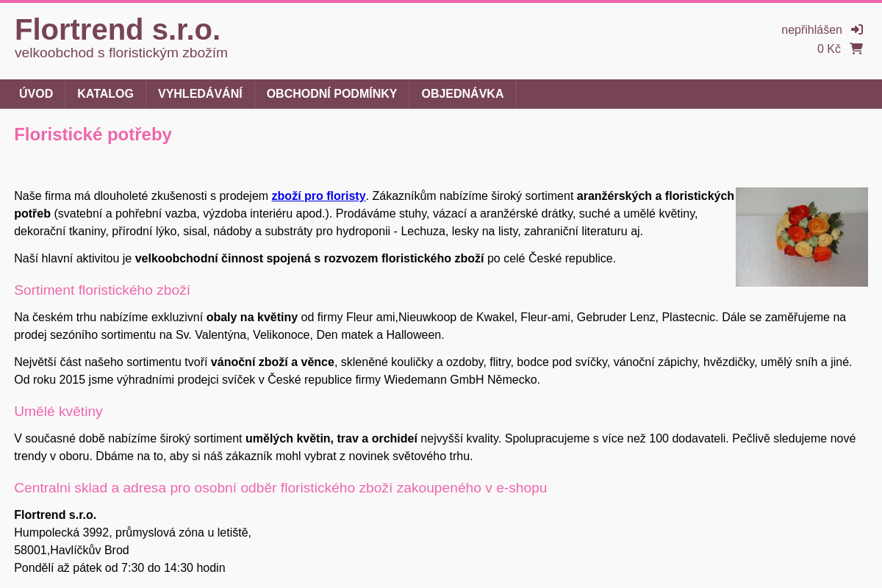Click the velkoobchod s floristickým zbožím tagline
The height and width of the screenshot is (588, 882).
pyautogui.click(x=121, y=53)
